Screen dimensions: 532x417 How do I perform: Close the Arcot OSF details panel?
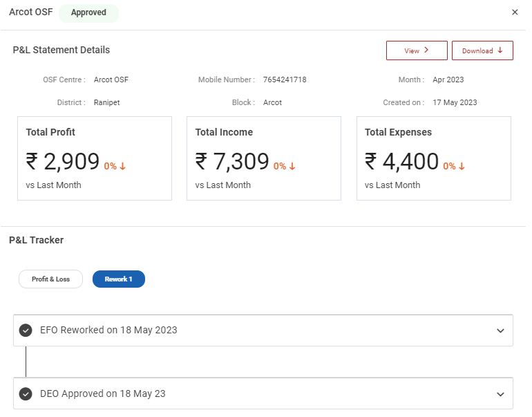[515, 12]
